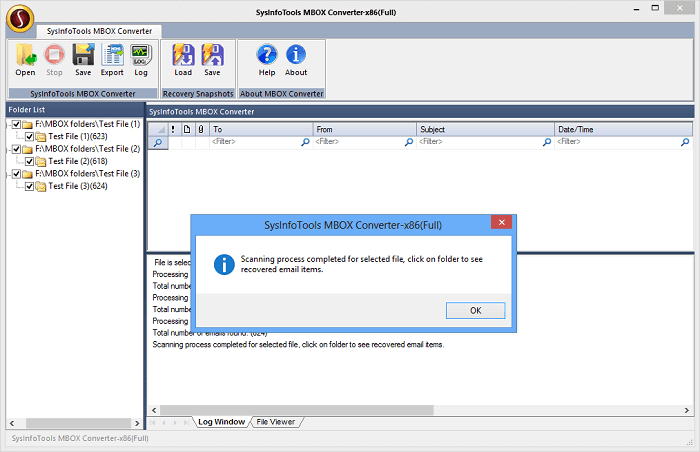Click the info icon in the dialog
This screenshot has width=700, height=452.
(x=224, y=264)
